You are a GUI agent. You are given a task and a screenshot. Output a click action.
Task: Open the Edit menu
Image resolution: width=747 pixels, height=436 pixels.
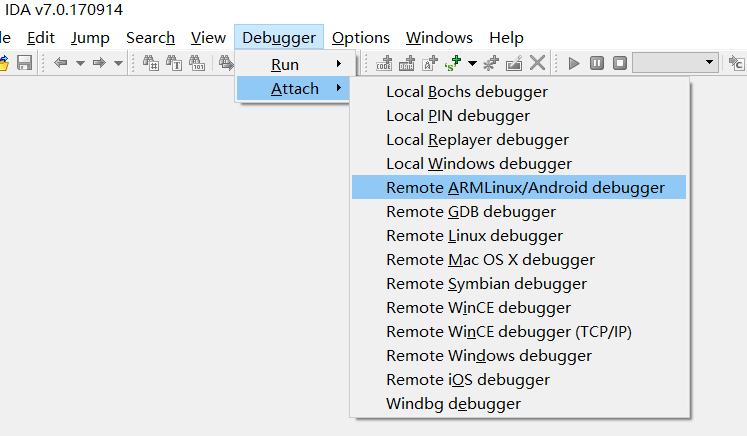(x=40, y=38)
